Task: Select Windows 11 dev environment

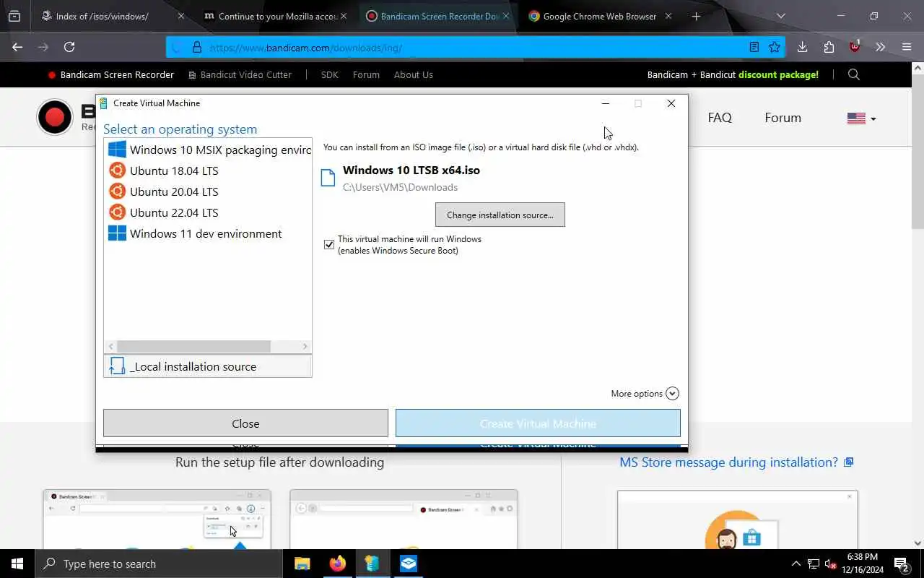Action: click(208, 233)
